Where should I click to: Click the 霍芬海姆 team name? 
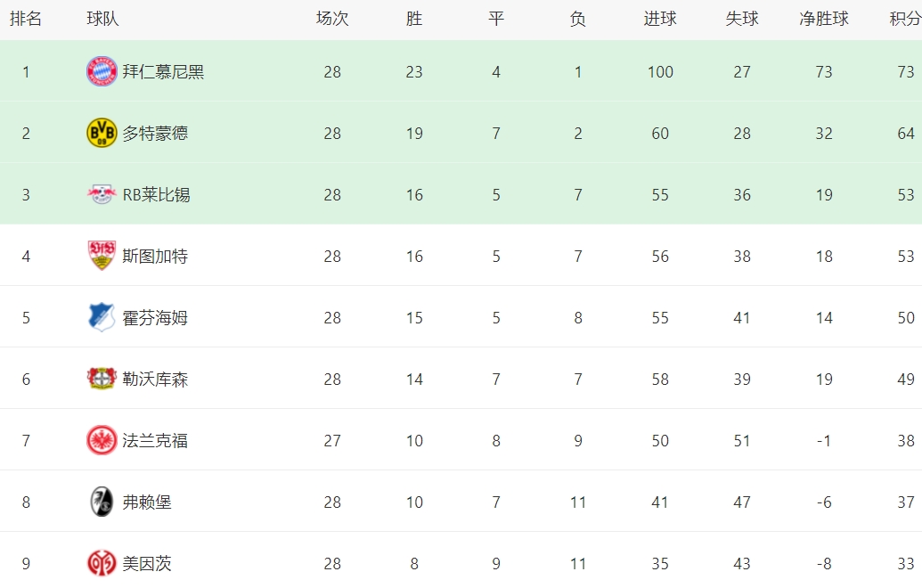[x=155, y=318]
